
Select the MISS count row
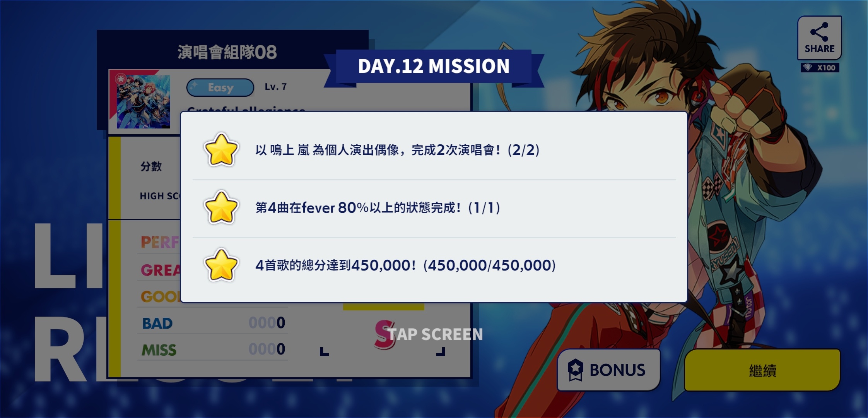tap(213, 349)
